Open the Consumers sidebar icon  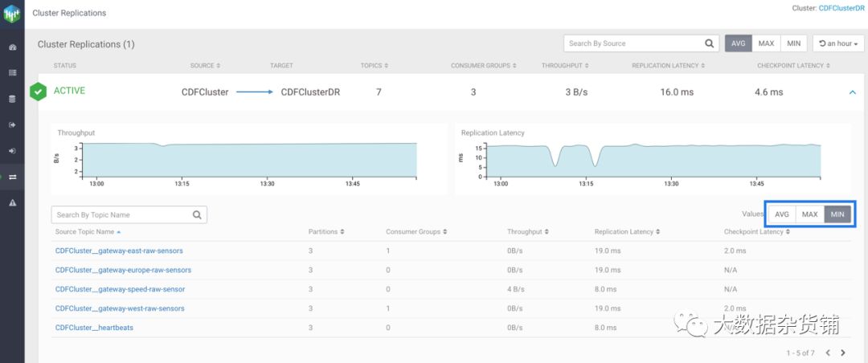pos(12,150)
